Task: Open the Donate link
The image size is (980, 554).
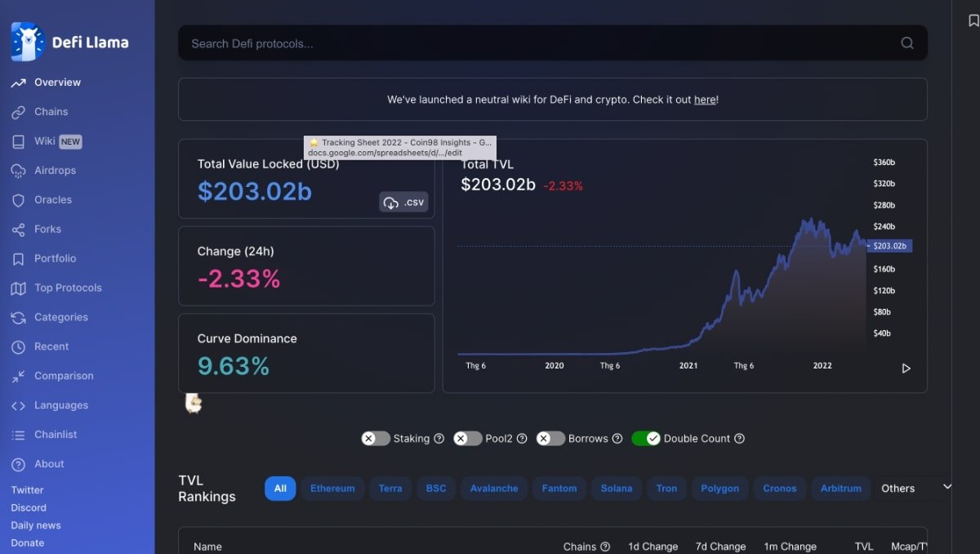Action: [x=28, y=543]
